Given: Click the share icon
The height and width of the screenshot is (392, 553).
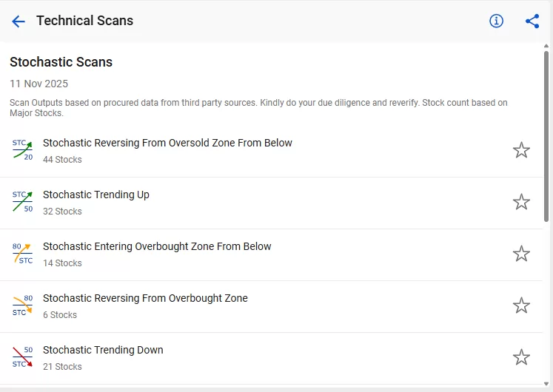Looking at the screenshot, I should click(x=532, y=21).
